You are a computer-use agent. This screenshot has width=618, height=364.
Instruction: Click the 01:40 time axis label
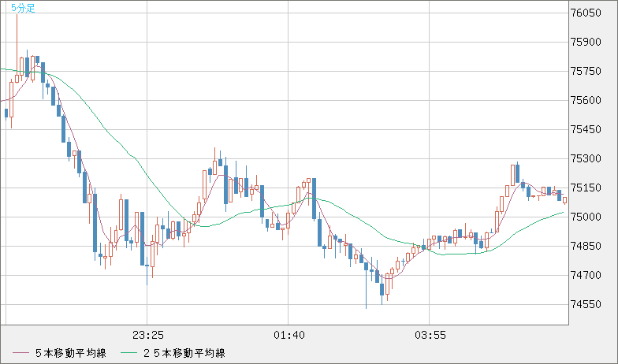[x=289, y=336]
